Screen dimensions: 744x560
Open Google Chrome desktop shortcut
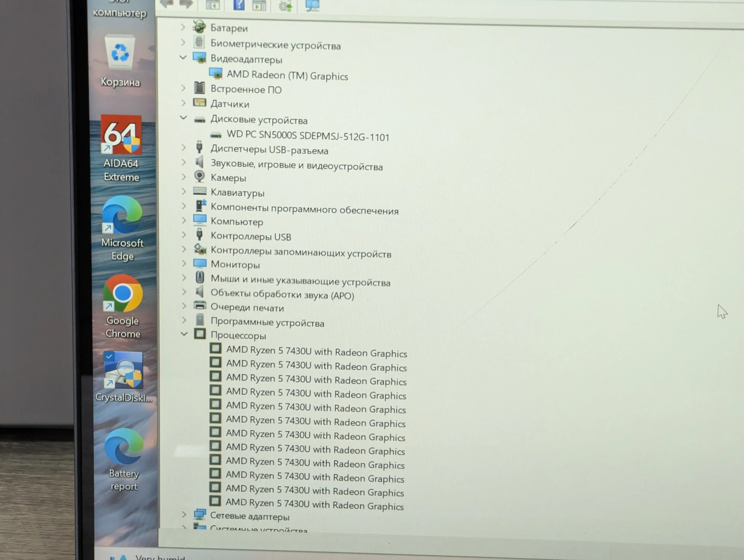tap(123, 306)
